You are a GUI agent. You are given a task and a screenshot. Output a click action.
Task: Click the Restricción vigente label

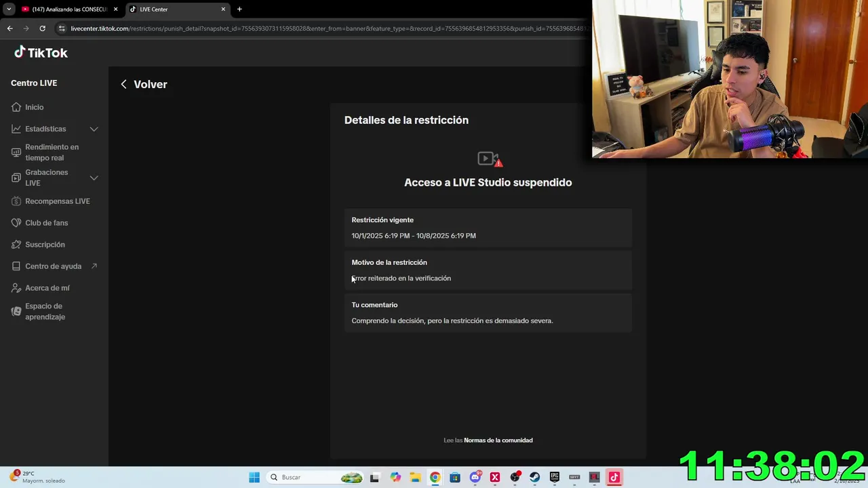coord(382,220)
